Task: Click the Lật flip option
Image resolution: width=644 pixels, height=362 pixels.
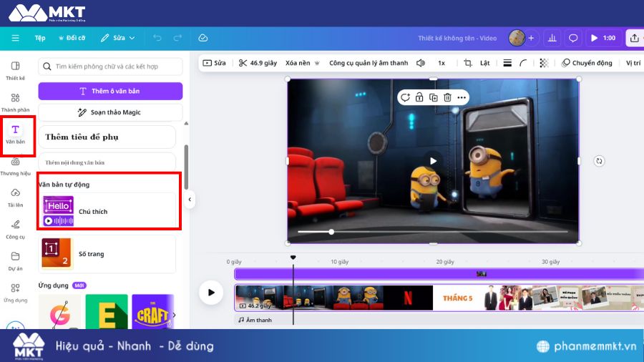Action: (485, 63)
